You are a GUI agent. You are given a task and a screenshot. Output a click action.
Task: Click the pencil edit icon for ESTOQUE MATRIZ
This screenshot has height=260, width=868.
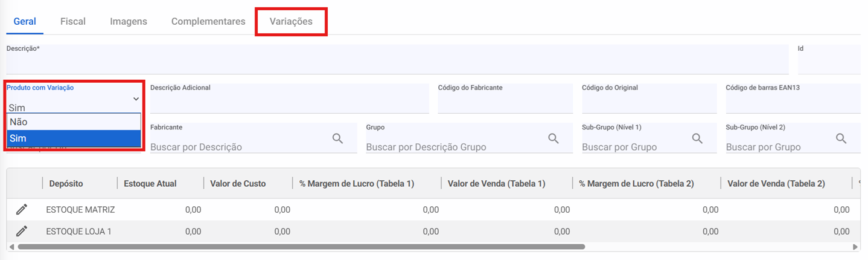tap(22, 210)
